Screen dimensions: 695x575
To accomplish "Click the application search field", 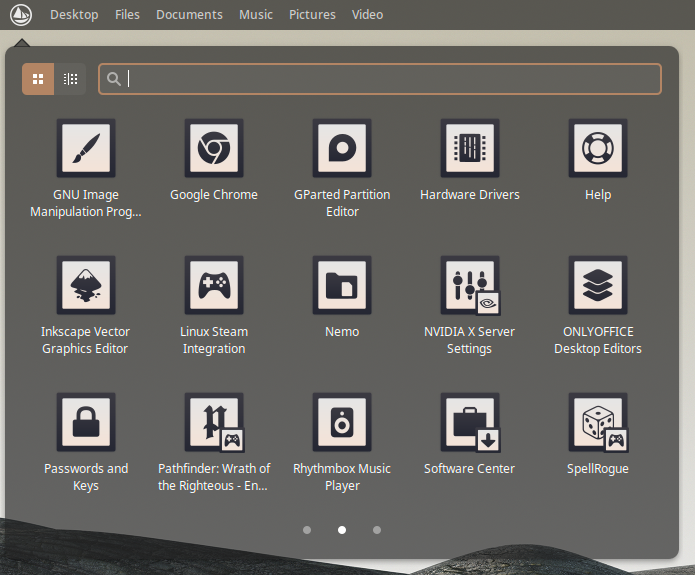I will point(380,79).
